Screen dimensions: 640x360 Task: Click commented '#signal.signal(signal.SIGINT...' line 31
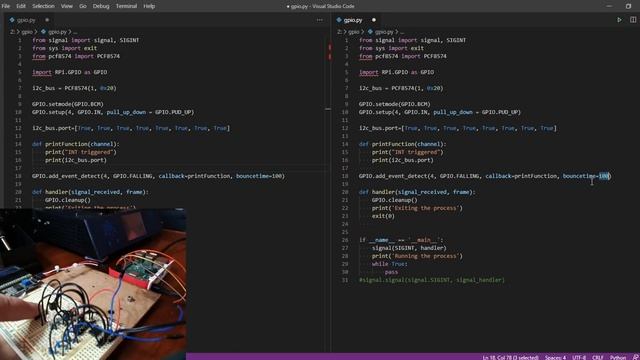pos(432,280)
